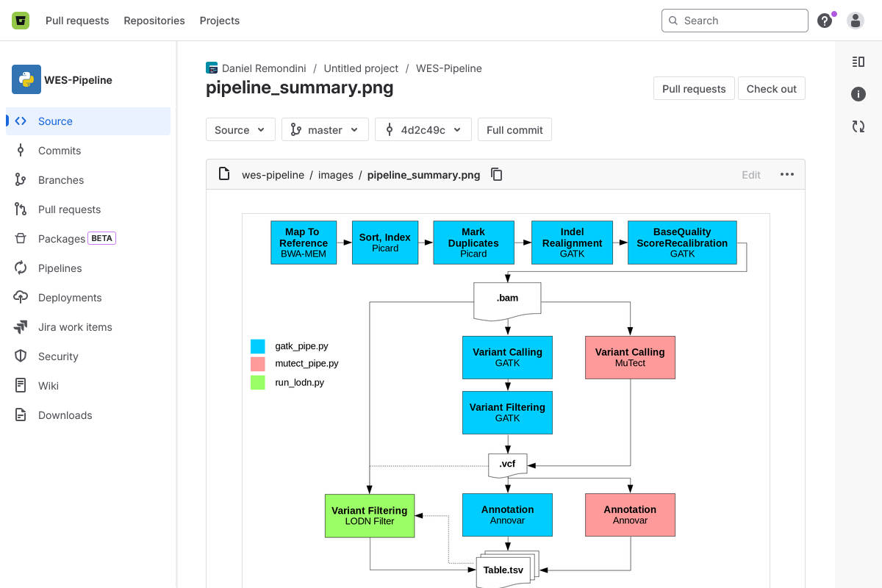Viewport: 882px width, 588px height.
Task: Click the Search input field
Action: pyautogui.click(x=734, y=20)
